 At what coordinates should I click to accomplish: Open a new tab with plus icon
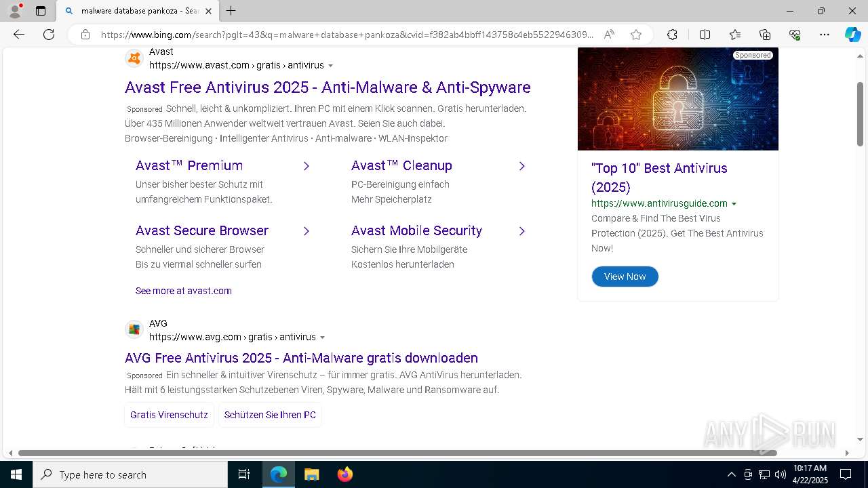pyautogui.click(x=231, y=11)
